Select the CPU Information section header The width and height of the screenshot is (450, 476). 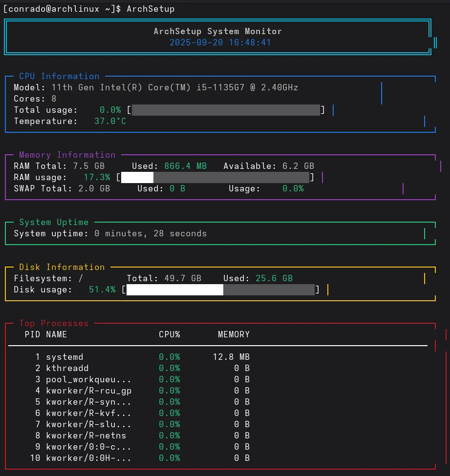(x=59, y=76)
